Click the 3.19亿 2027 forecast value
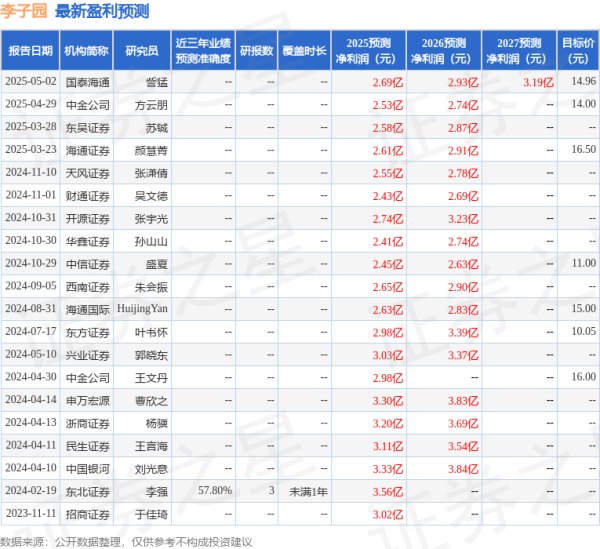 point(537,81)
